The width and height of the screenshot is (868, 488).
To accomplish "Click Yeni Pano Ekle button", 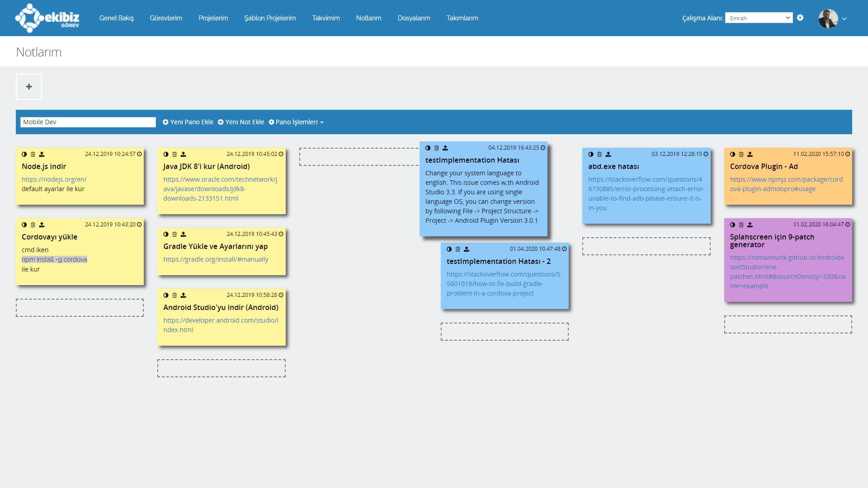I will coord(188,122).
